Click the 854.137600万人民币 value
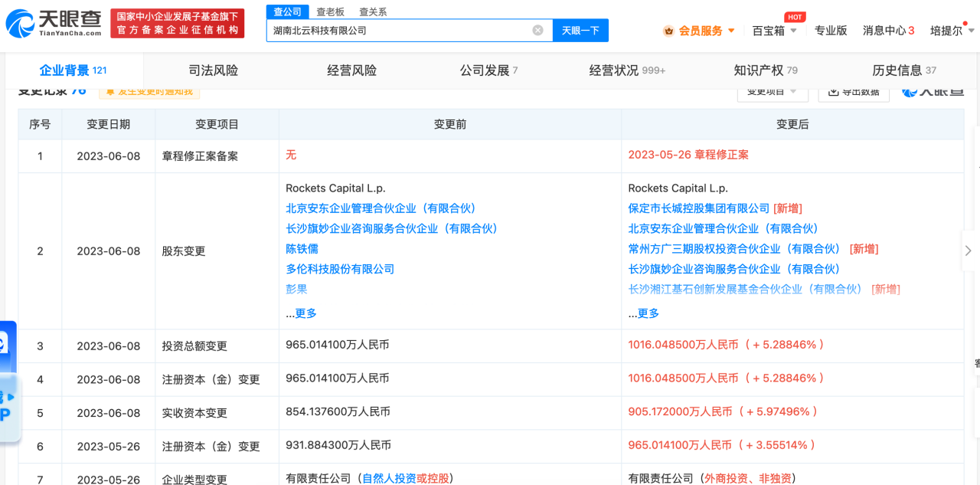 tap(338, 411)
